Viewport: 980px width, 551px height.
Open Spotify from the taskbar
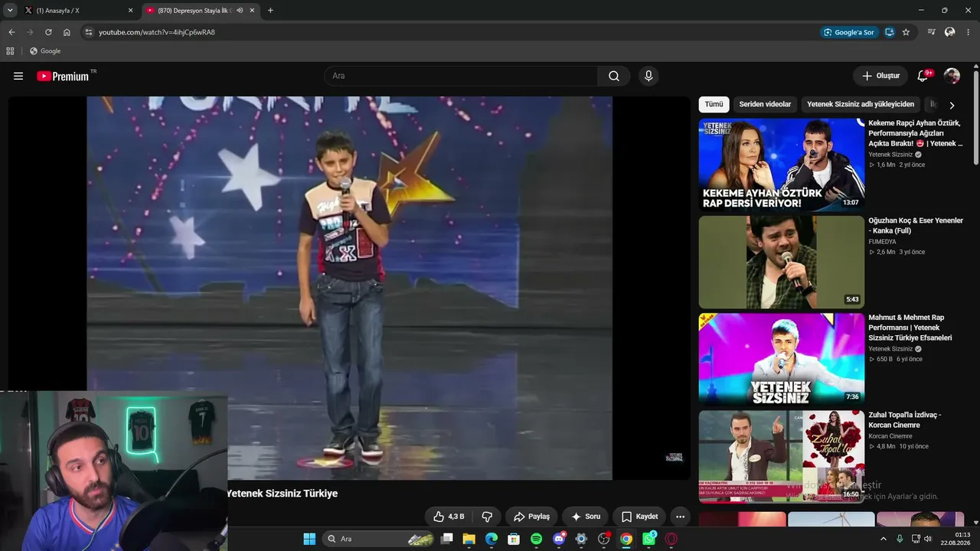pos(537,539)
